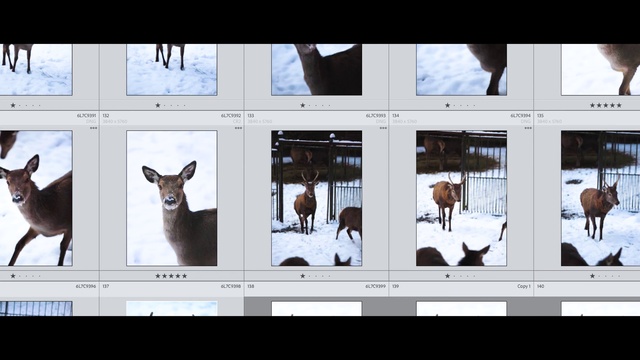
Task: Select the deer close-up thumbnail 6L7C9391
Action: 36,198
